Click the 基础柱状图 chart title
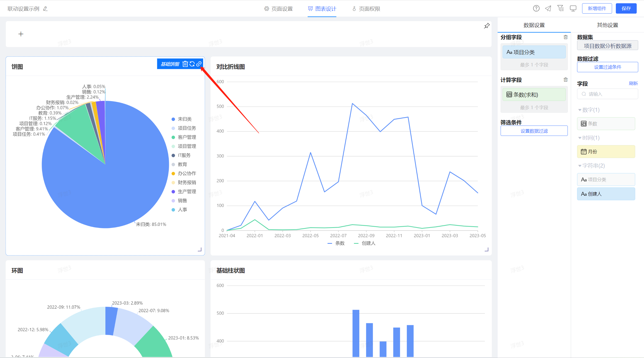This screenshot has width=644, height=358. 230,271
